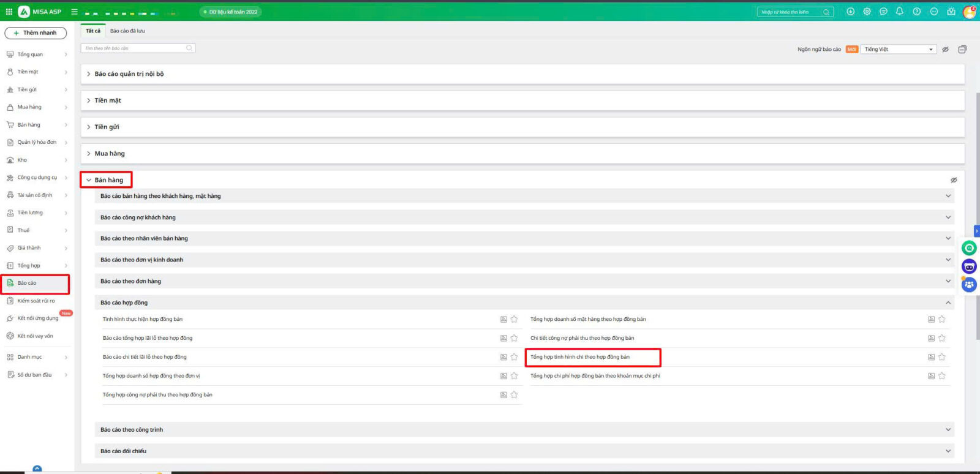
Task: Toggle the hamburger menu to collapse sidebar
Action: pos(74,12)
